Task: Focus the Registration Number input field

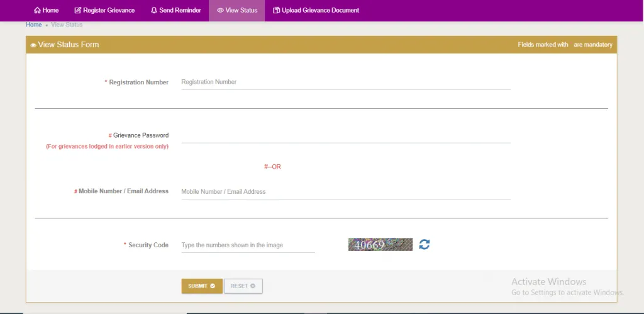Action: point(345,82)
